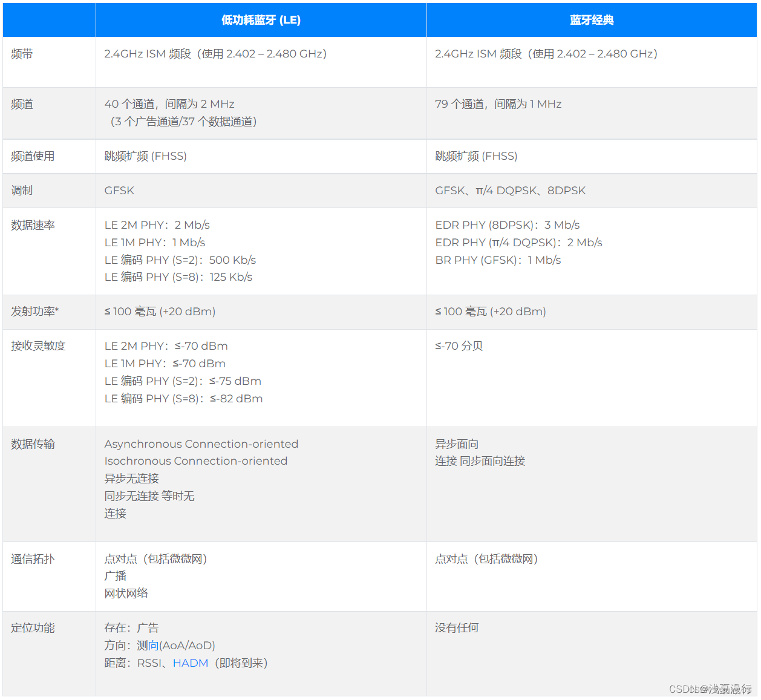Select the 蓝牙经典 column header
This screenshot has width=761, height=700.
[x=592, y=20]
